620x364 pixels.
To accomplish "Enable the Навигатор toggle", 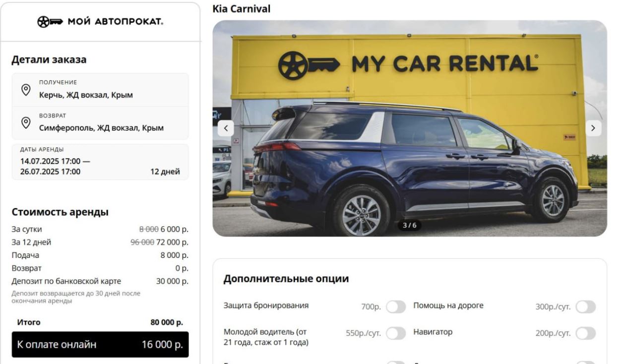I will (x=585, y=333).
